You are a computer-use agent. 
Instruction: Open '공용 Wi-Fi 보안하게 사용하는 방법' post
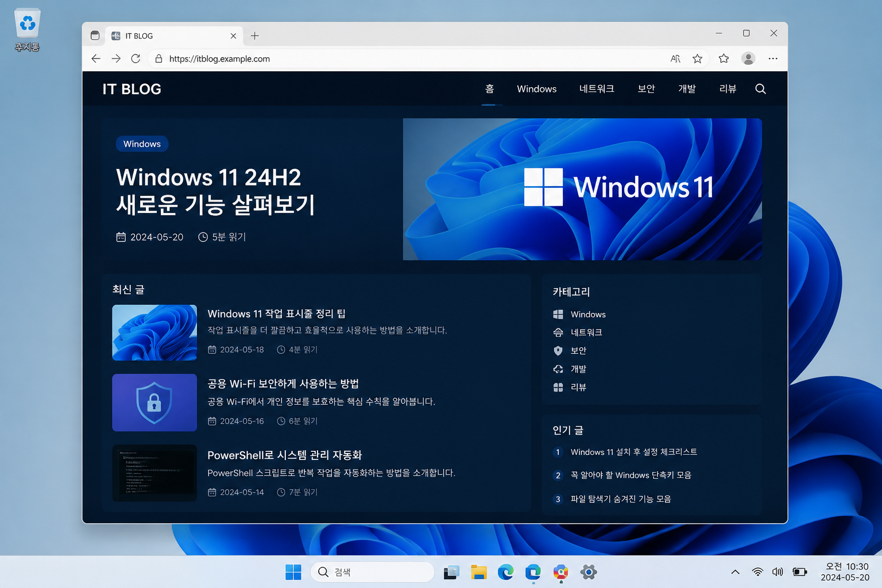(283, 384)
